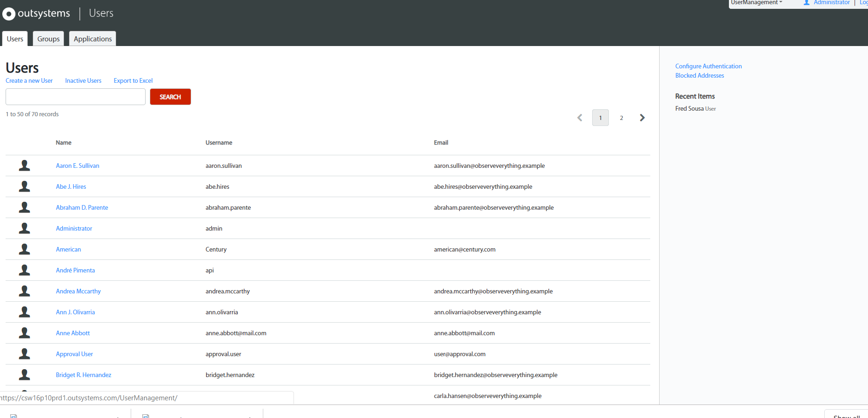Go to the next page with the right arrow
Viewport: 868px width, 418px height.
pos(642,118)
